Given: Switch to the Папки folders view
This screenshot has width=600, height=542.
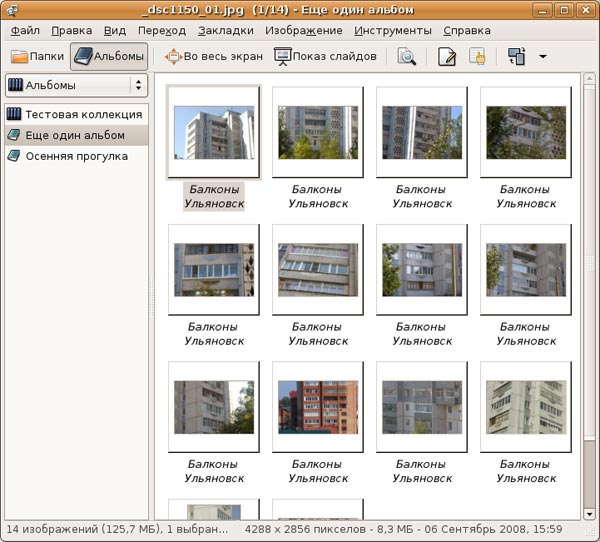Looking at the screenshot, I should pos(37,57).
